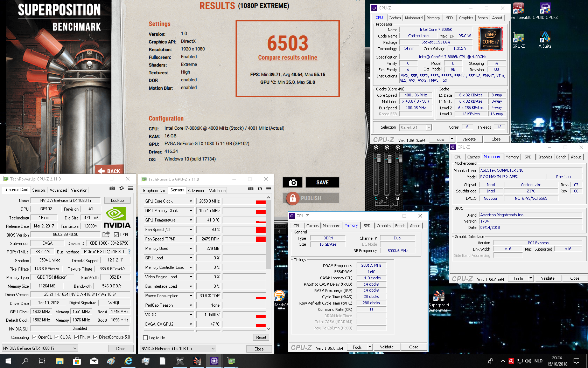Toggle UEFI checkbox in GPU-Z
The width and height of the screenshot is (588, 368).
[117, 234]
